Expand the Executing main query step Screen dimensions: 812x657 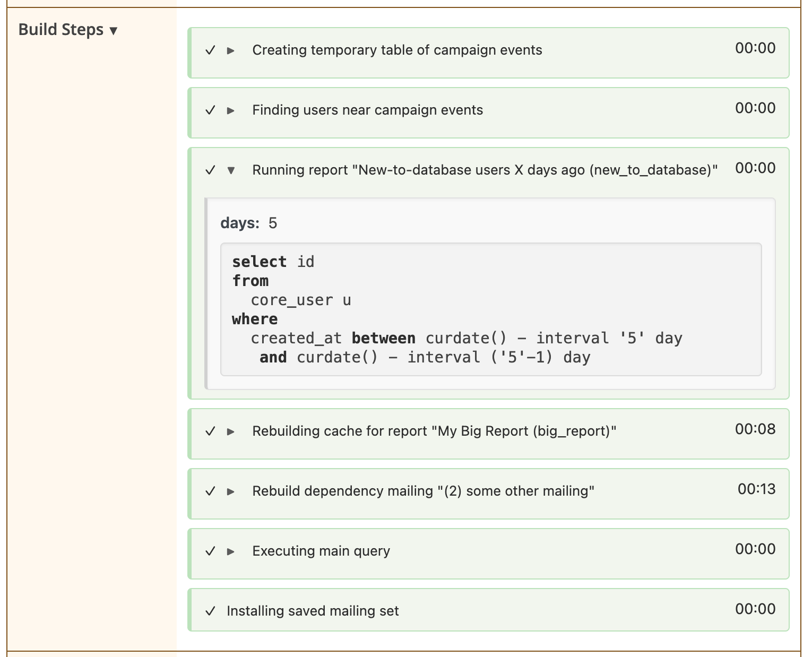pos(231,551)
